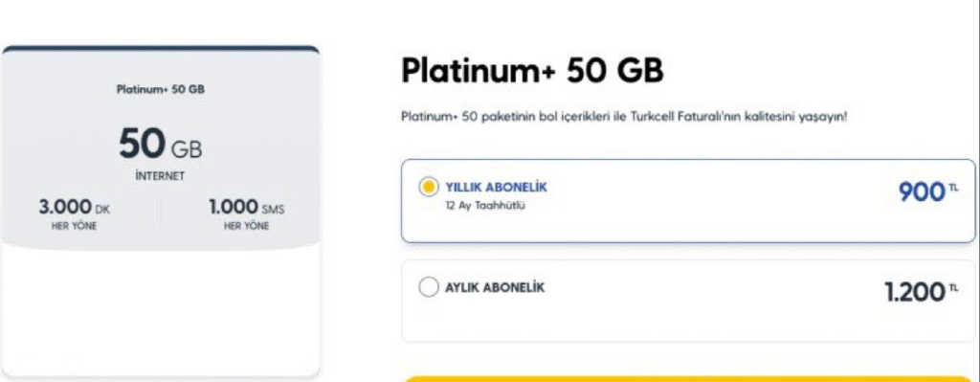The height and width of the screenshot is (382, 980).
Task: Click the 50 GB figure on card
Action: pos(161,144)
